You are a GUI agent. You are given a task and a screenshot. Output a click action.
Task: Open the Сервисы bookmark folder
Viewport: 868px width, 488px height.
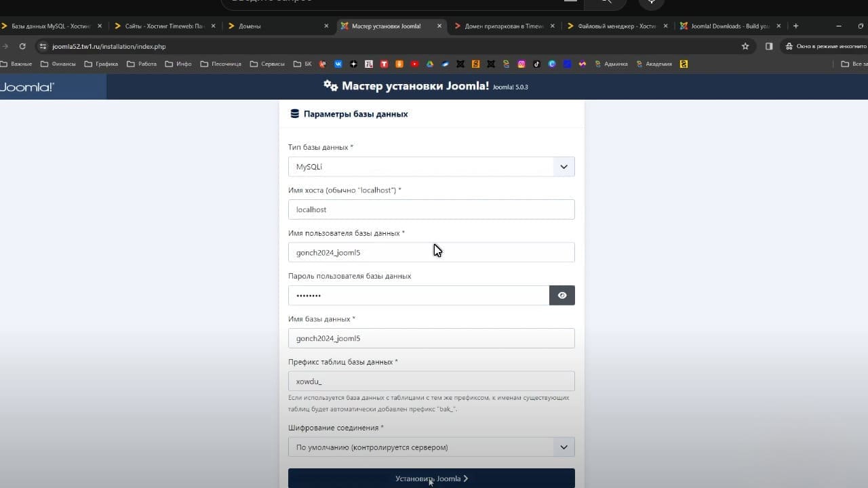coord(267,64)
